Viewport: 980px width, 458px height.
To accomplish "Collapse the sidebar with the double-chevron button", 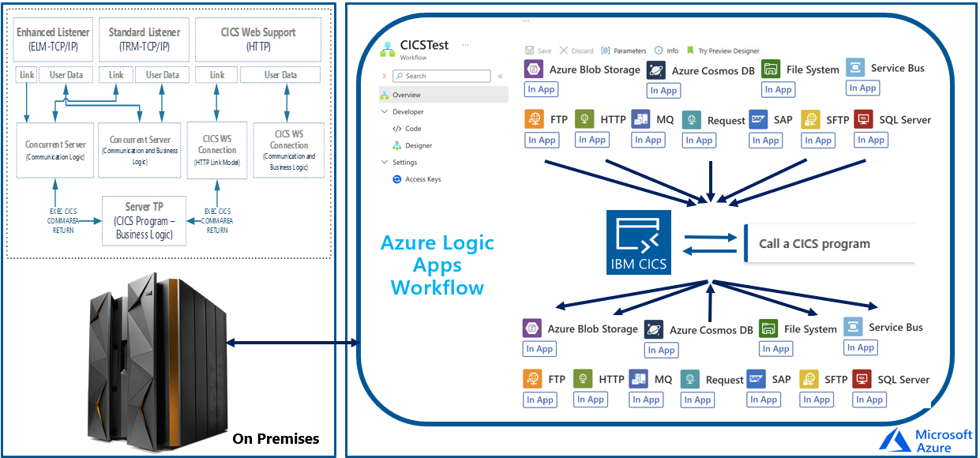I will pyautogui.click(x=500, y=76).
